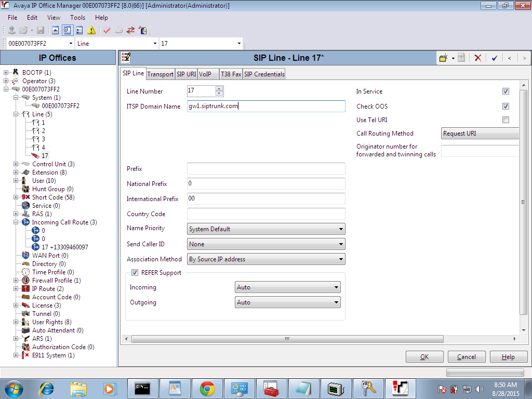
Task: Go to next record with right arrow
Action: tap(524, 58)
